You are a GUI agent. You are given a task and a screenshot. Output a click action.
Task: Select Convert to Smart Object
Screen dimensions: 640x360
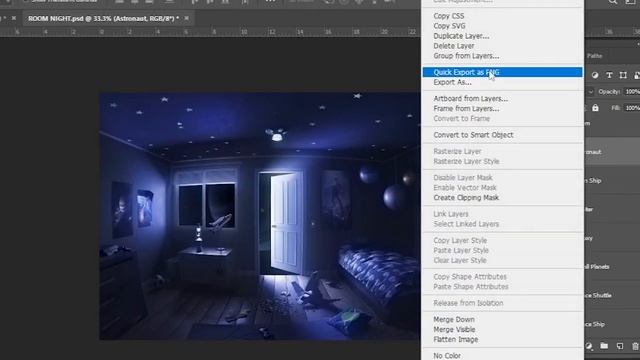pos(473,135)
